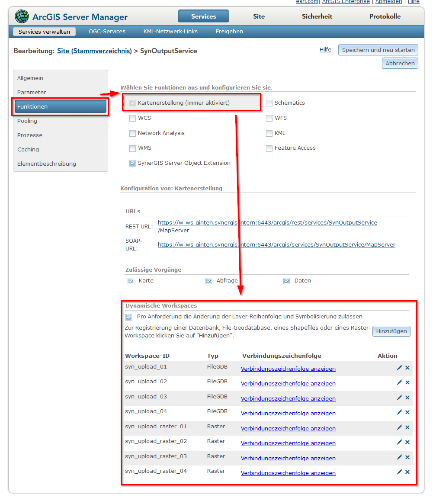Image resolution: width=436 pixels, height=504 pixels.
Task: Uncheck SynerGIS Server Object Extension
Action: (132, 163)
